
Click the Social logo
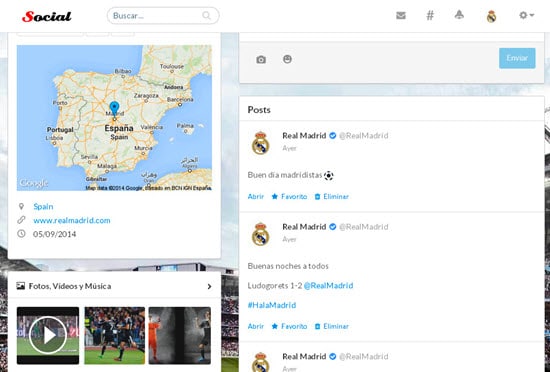pyautogui.click(x=47, y=16)
